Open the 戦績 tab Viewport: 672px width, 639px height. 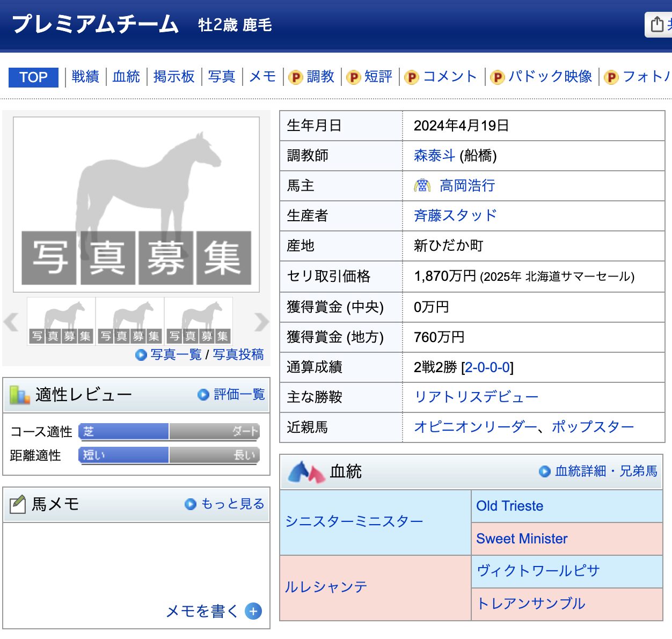pyautogui.click(x=85, y=77)
